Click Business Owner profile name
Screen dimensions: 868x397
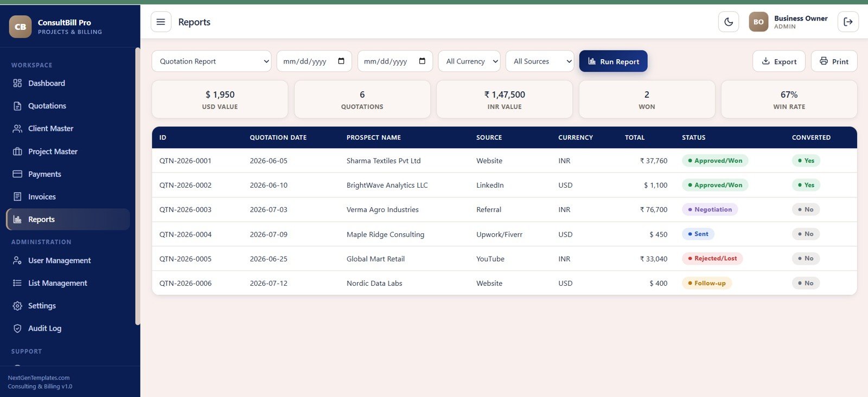pyautogui.click(x=801, y=18)
